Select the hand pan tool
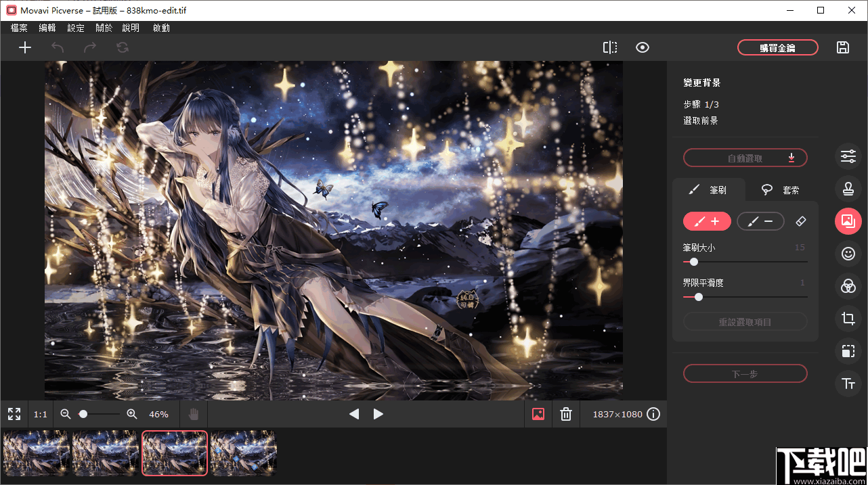The width and height of the screenshot is (868, 485). click(x=194, y=414)
